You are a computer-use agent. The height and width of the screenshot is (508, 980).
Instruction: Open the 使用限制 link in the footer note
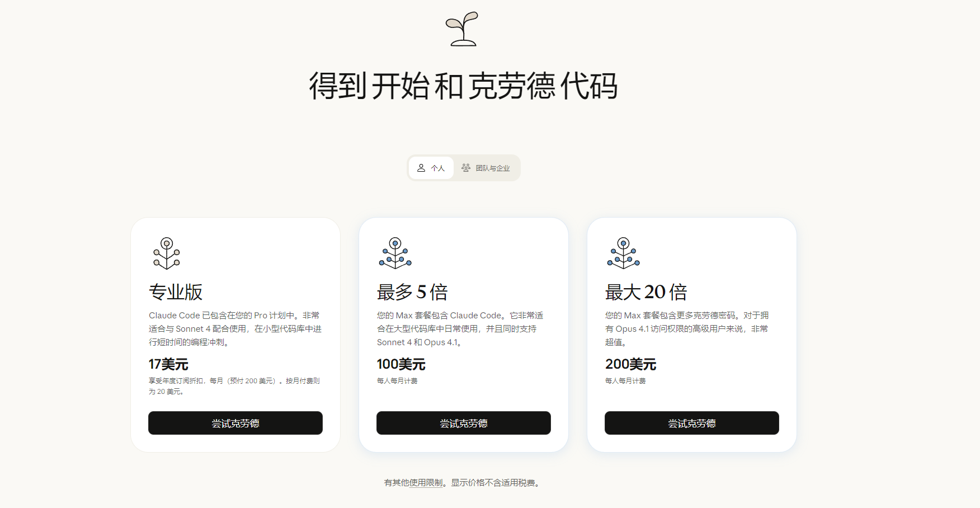(x=426, y=483)
